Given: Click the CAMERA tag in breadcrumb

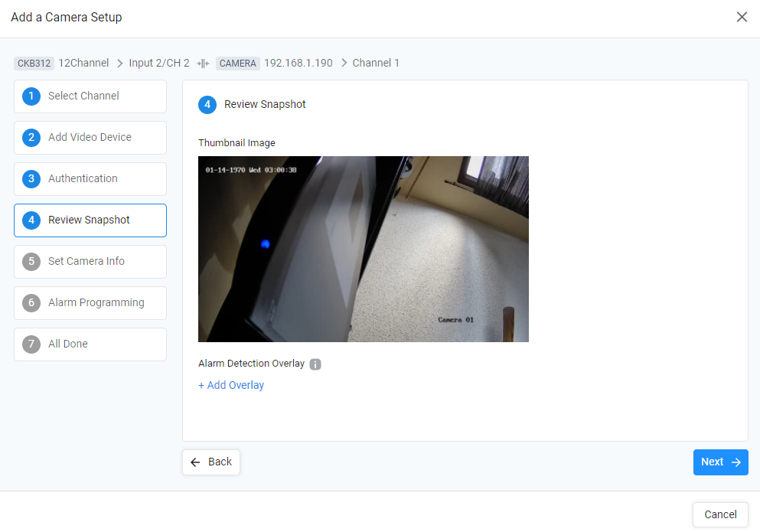Looking at the screenshot, I should coord(237,63).
